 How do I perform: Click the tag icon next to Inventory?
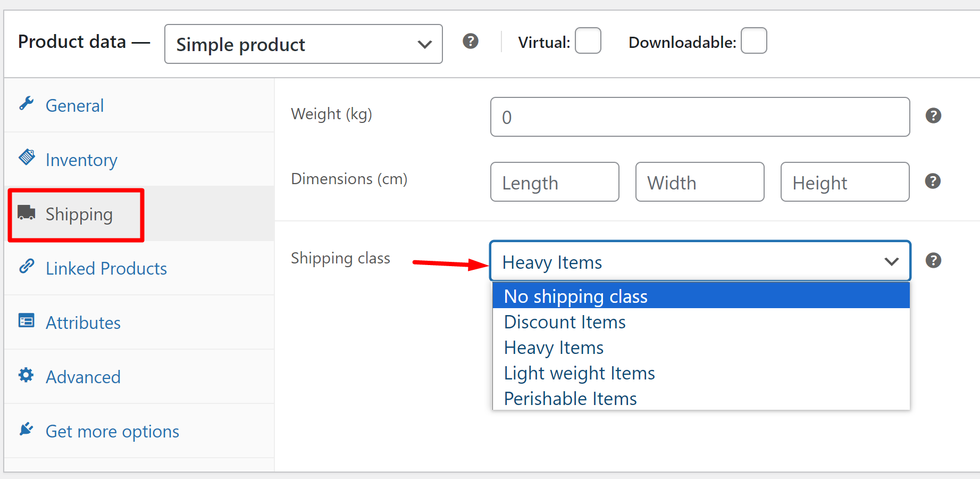coord(27,158)
